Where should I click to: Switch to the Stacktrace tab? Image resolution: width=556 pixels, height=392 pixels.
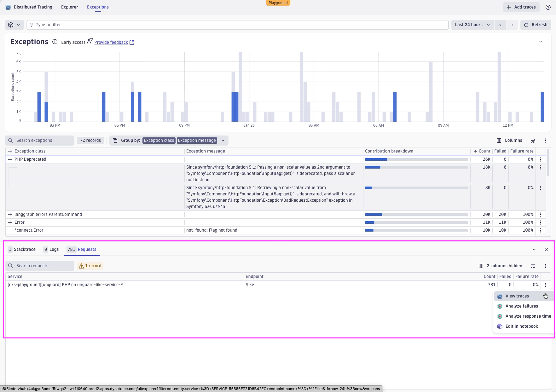22,250
